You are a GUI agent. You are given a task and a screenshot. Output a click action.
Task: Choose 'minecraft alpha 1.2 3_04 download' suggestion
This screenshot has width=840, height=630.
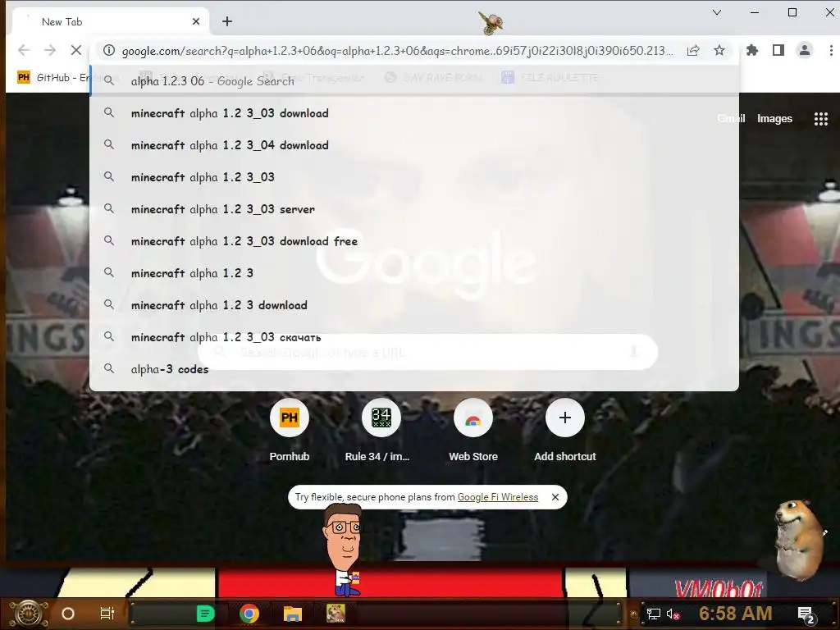click(x=414, y=145)
